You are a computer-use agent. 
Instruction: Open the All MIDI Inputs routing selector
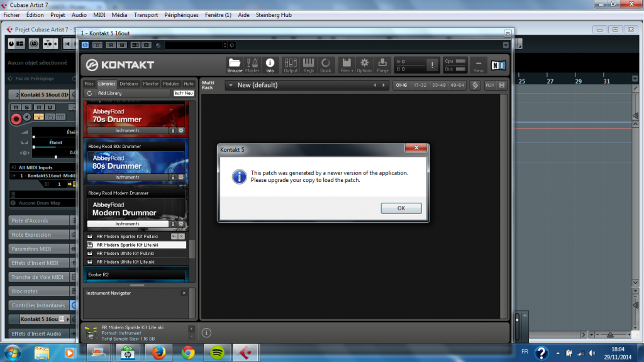(x=43, y=167)
